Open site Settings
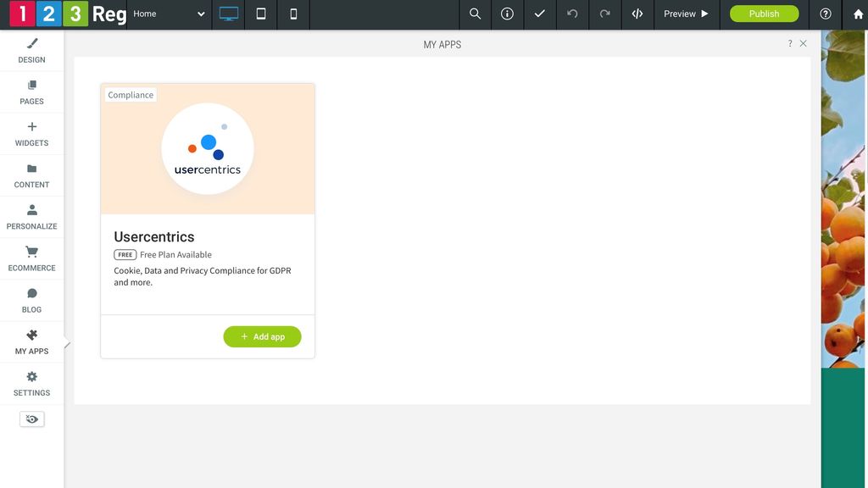 [x=31, y=383]
